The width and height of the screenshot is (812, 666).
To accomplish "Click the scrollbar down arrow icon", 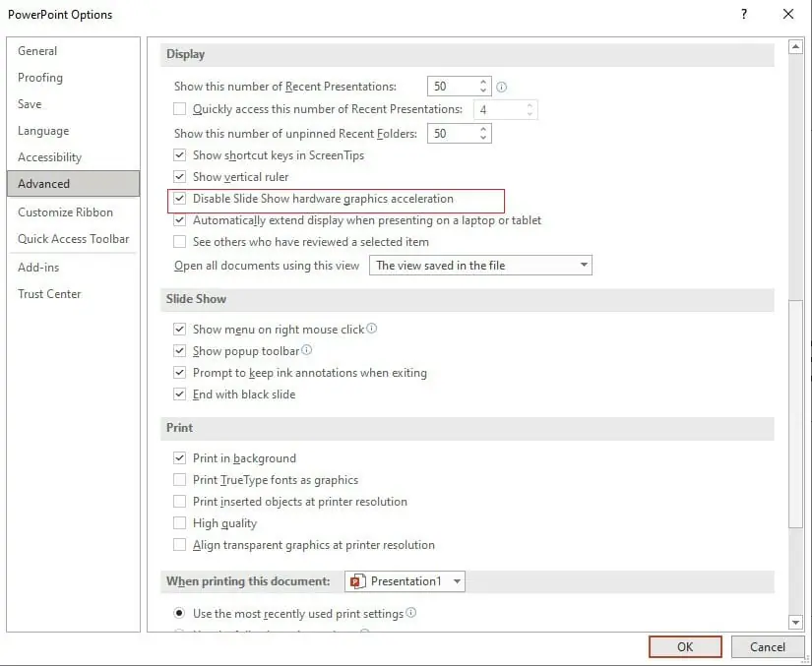I will (x=795, y=623).
